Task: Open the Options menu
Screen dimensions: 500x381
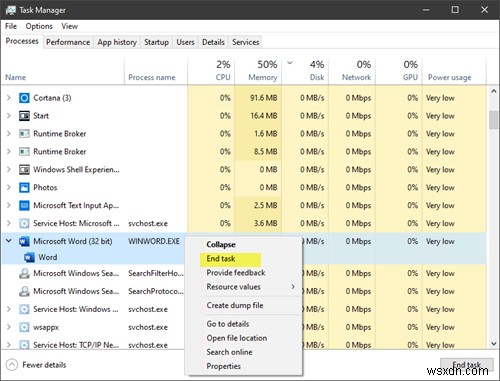Action: (x=39, y=26)
